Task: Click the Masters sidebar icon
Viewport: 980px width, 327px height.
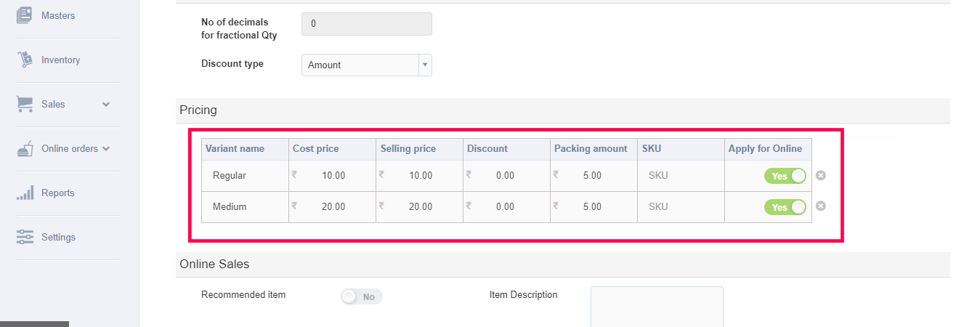Action: click(25, 15)
